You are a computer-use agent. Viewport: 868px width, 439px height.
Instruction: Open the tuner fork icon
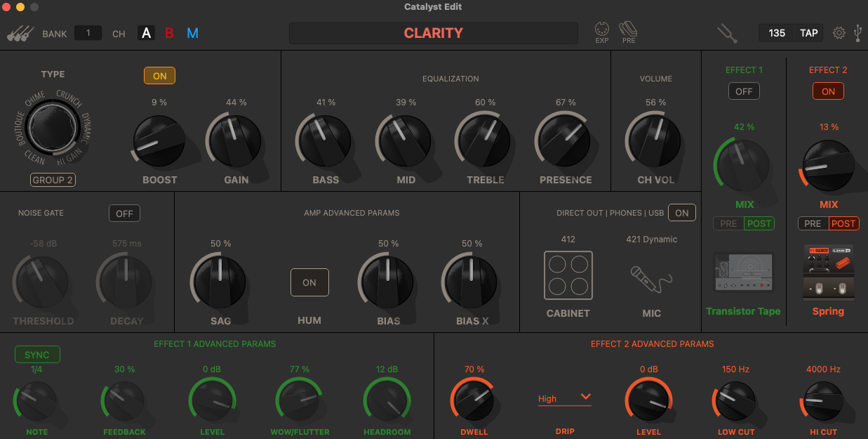coord(728,33)
